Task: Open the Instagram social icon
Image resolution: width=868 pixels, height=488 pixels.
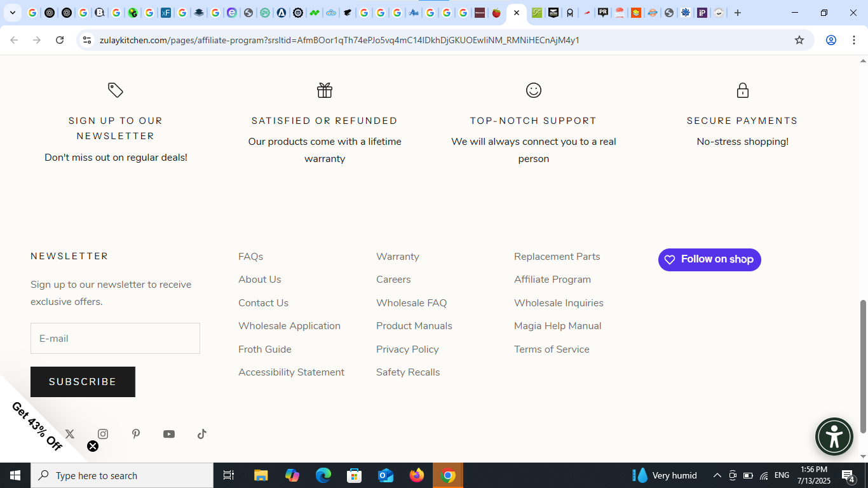Action: 103,434
